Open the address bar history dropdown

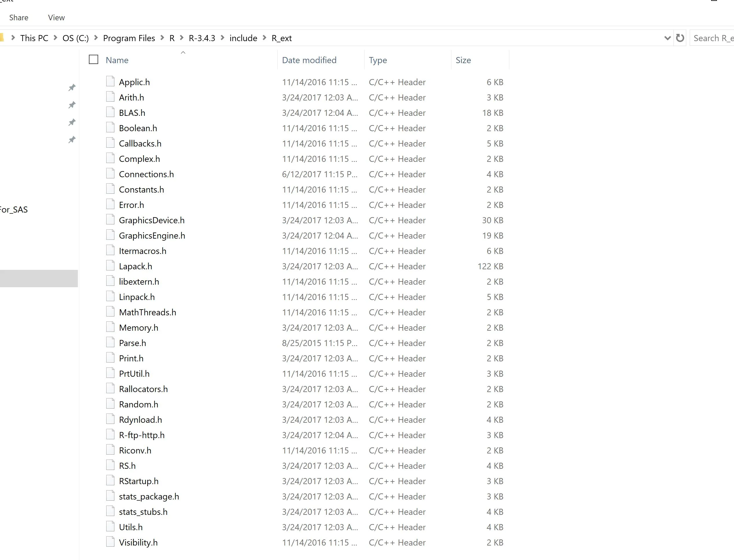(x=667, y=38)
